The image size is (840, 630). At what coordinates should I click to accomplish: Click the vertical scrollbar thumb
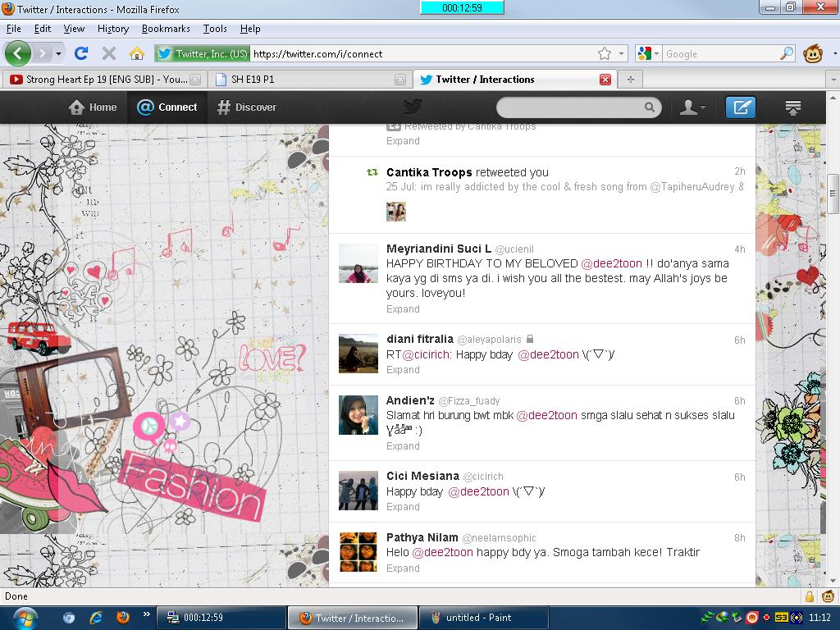tap(833, 194)
